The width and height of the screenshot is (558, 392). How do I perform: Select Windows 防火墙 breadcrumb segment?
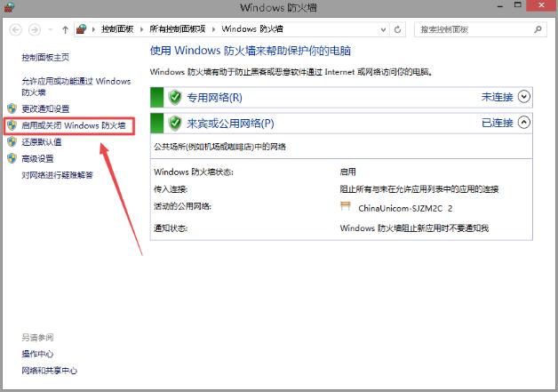click(252, 28)
